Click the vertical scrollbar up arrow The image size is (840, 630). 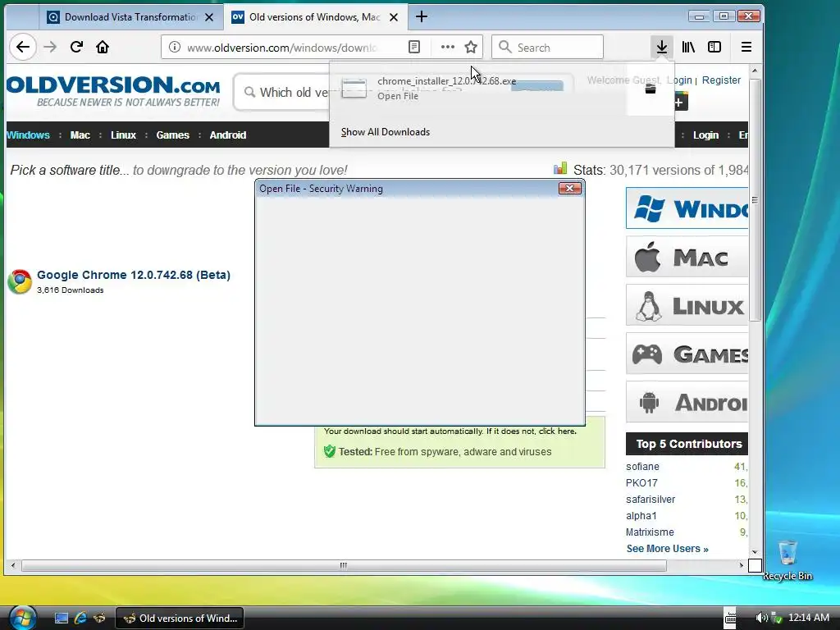755,71
